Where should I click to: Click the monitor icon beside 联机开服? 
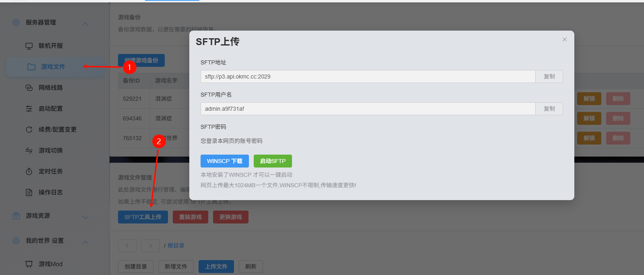29,46
